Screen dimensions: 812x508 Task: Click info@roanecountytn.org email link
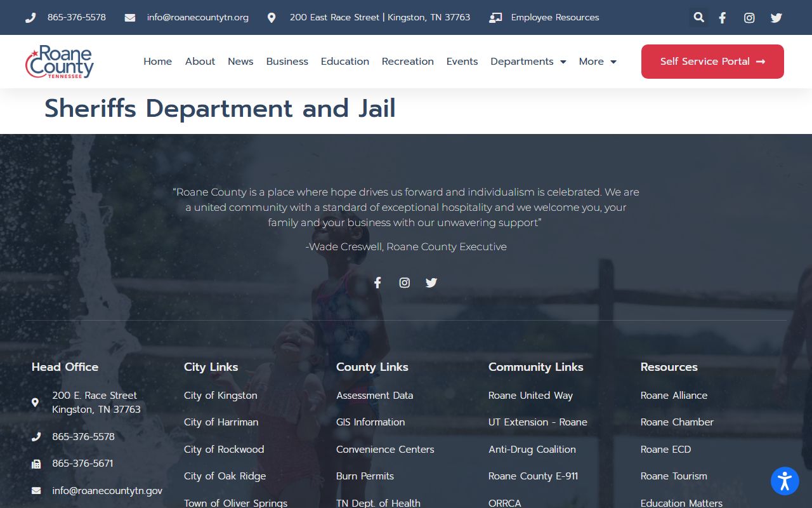tap(198, 18)
